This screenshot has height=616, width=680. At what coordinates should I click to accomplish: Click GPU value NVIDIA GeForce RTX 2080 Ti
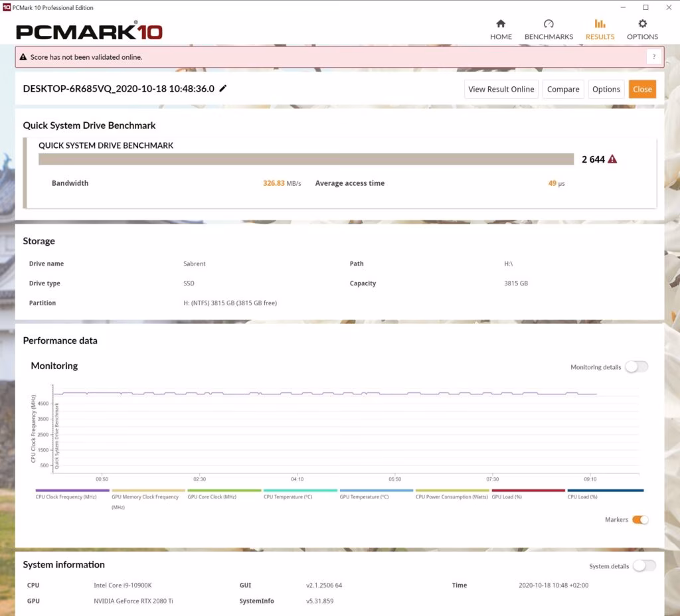[133, 601]
